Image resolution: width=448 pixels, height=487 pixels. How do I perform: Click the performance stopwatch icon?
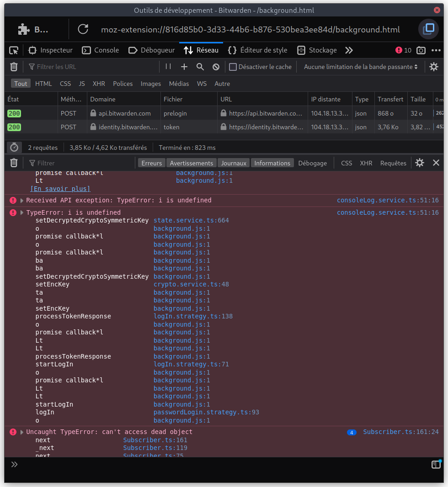(13, 147)
